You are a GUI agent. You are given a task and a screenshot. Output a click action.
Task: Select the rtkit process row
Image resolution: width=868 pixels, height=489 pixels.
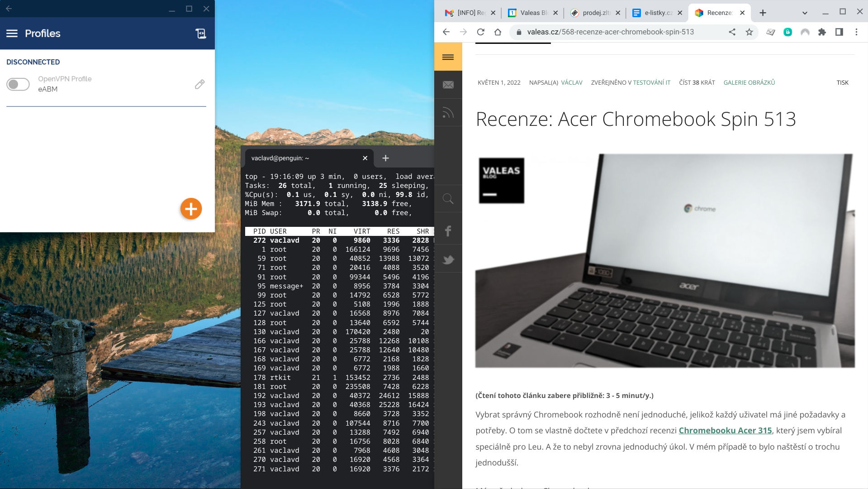340,378
